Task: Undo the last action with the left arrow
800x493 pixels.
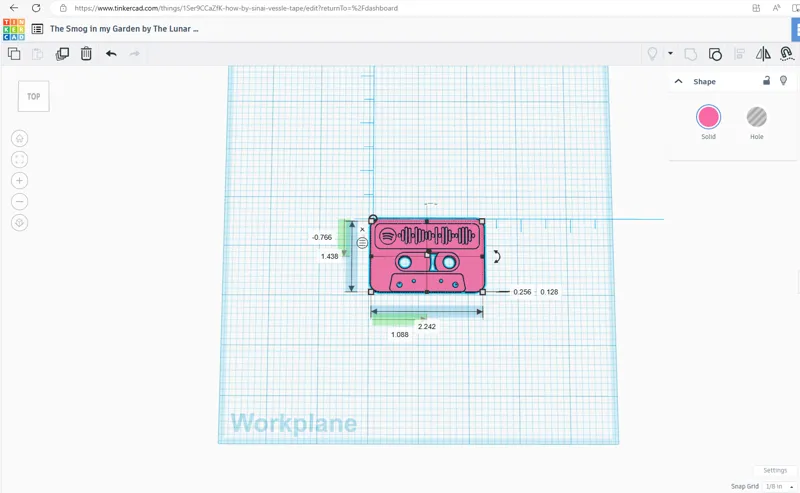Action: click(x=111, y=54)
